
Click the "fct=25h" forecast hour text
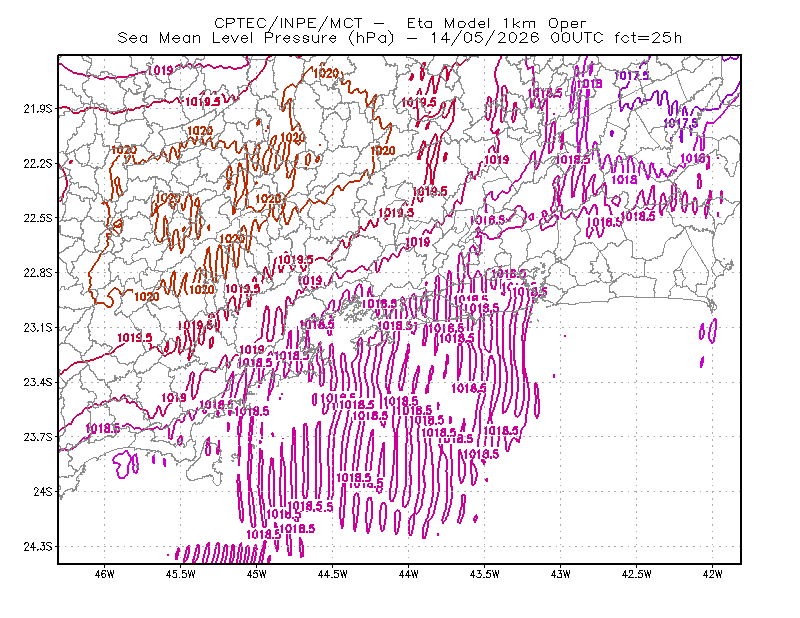coord(648,38)
